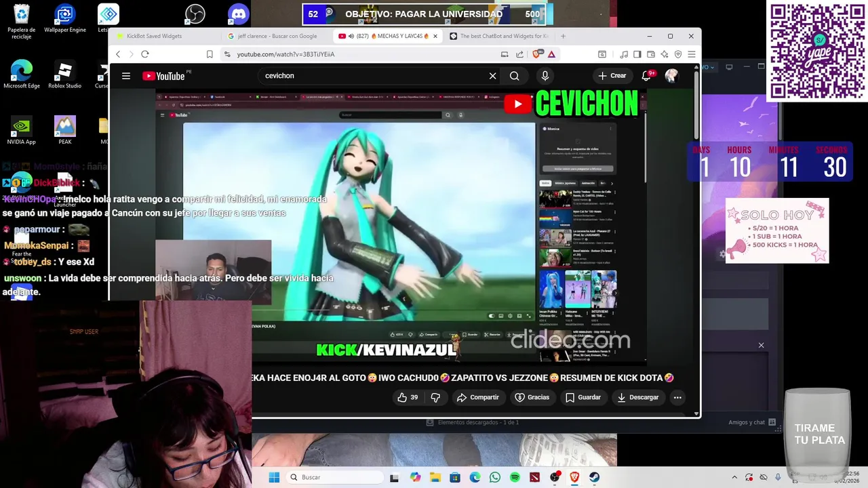Reload the YouTube page
868x488 pixels.
click(x=145, y=54)
